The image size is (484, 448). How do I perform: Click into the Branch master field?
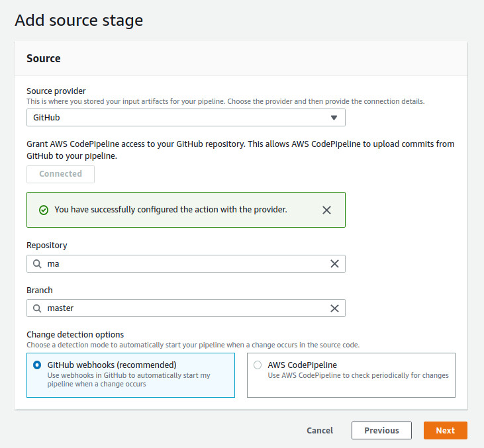coord(186,308)
